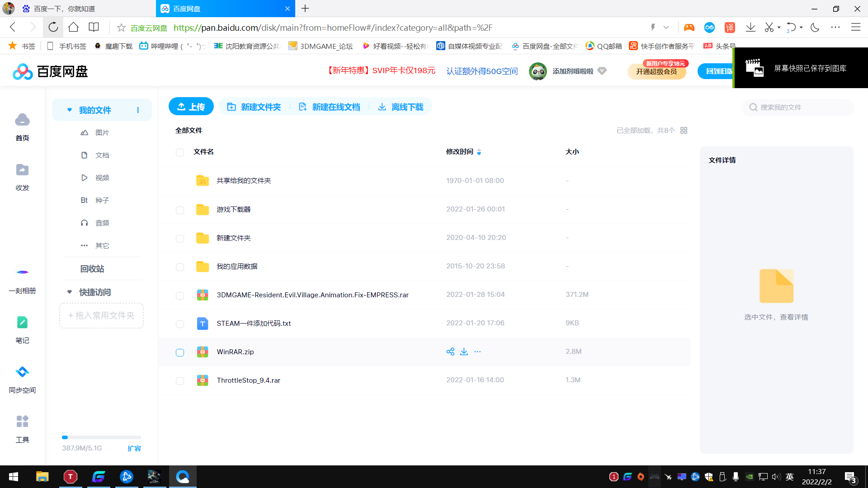The image size is (868, 488).
Task: Click the download icon on WinRAR.zip row
Action: coord(464,352)
